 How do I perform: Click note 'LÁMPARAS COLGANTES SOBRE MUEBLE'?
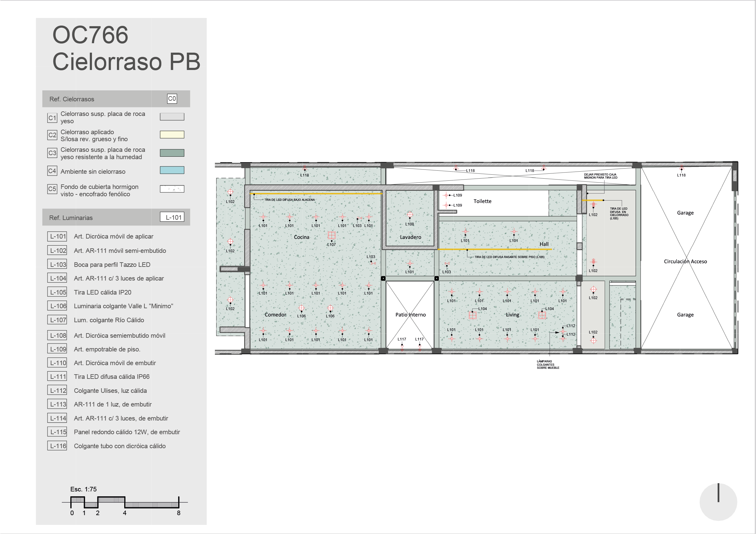(x=548, y=365)
